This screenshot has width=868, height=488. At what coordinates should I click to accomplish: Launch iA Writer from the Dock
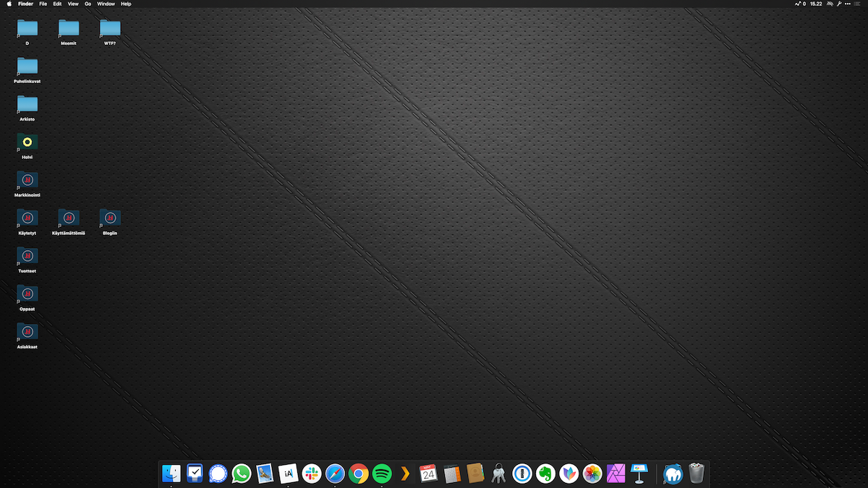click(x=289, y=474)
